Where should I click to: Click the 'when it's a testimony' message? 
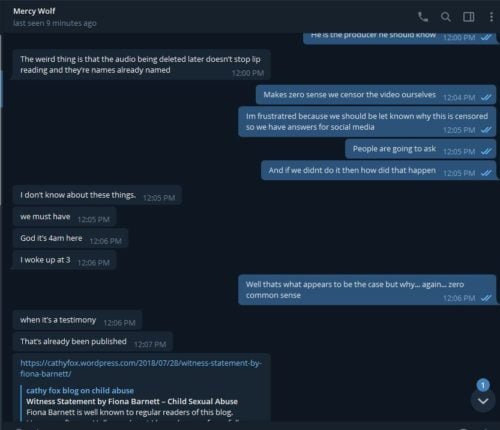77,320
